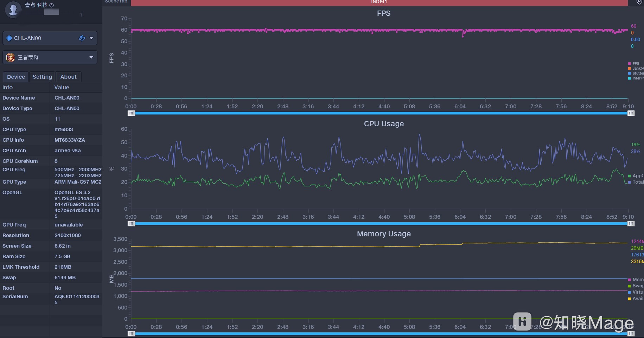Click the Memory Usage chart left range handle
This screenshot has height=338, width=644.
pyautogui.click(x=131, y=334)
